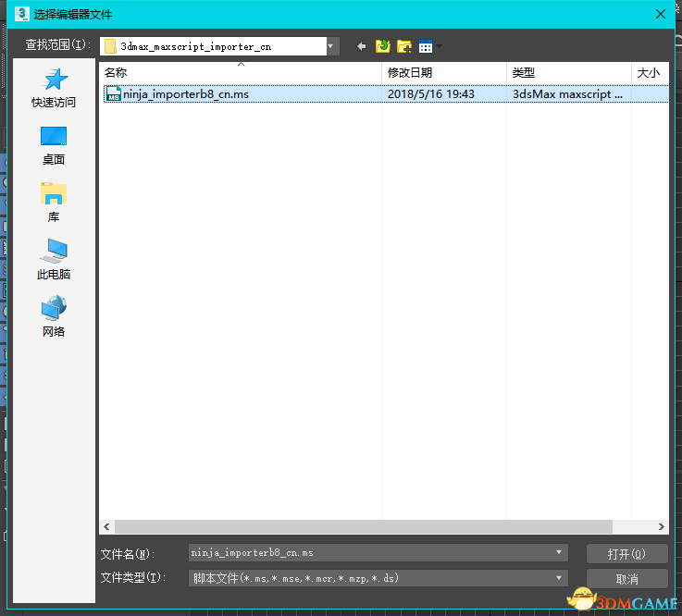Open Libraries (库) in sidebar

click(x=54, y=203)
